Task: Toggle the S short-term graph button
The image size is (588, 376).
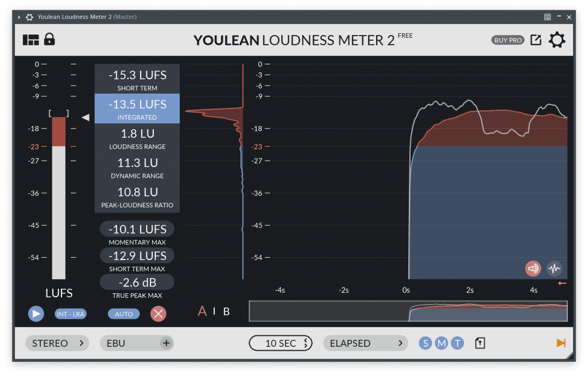Action: click(425, 343)
